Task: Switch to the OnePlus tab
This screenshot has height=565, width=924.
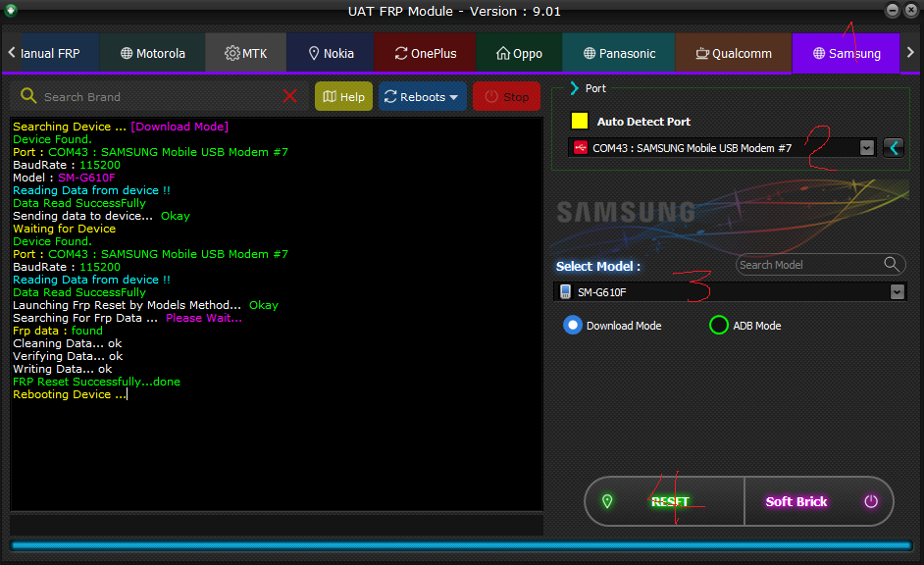Action: [x=425, y=53]
